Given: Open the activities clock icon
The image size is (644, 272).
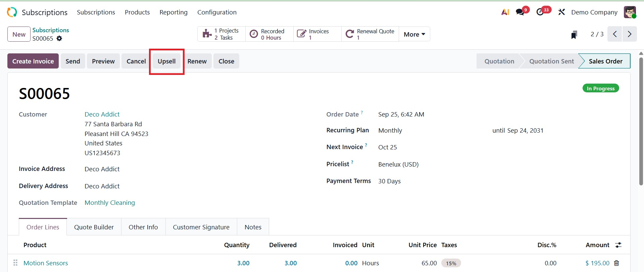Looking at the screenshot, I should coord(540,12).
